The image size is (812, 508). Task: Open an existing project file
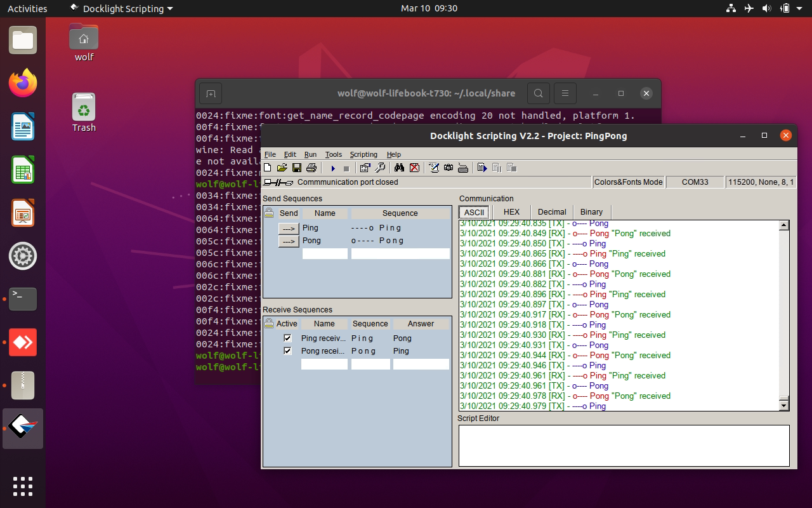point(282,168)
